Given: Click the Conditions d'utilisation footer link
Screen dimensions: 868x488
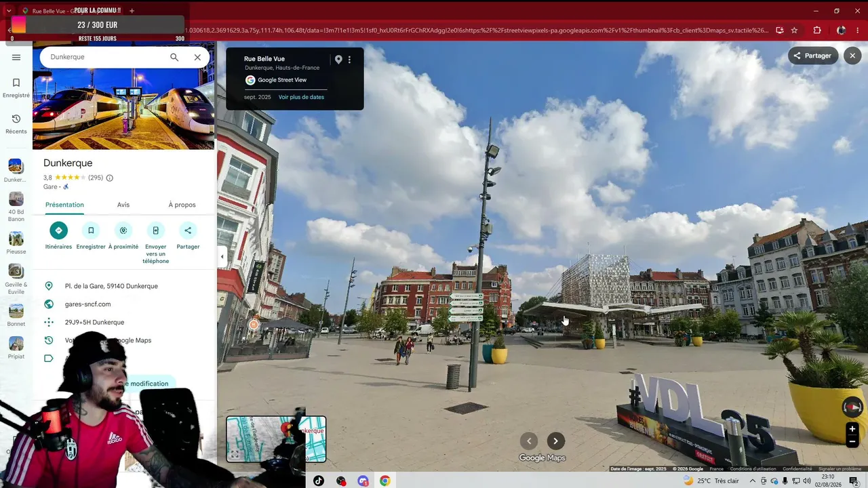Looking at the screenshot, I should 753,469.
